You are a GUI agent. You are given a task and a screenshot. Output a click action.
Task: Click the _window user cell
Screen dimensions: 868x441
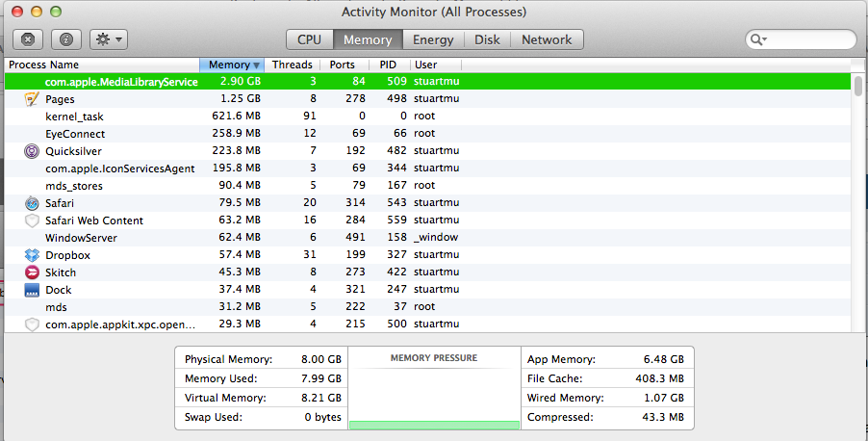(436, 237)
